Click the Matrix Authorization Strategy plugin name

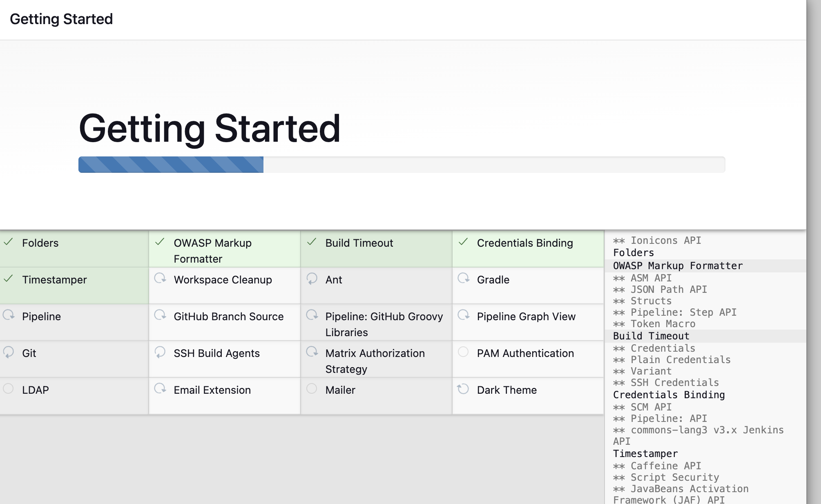point(375,361)
